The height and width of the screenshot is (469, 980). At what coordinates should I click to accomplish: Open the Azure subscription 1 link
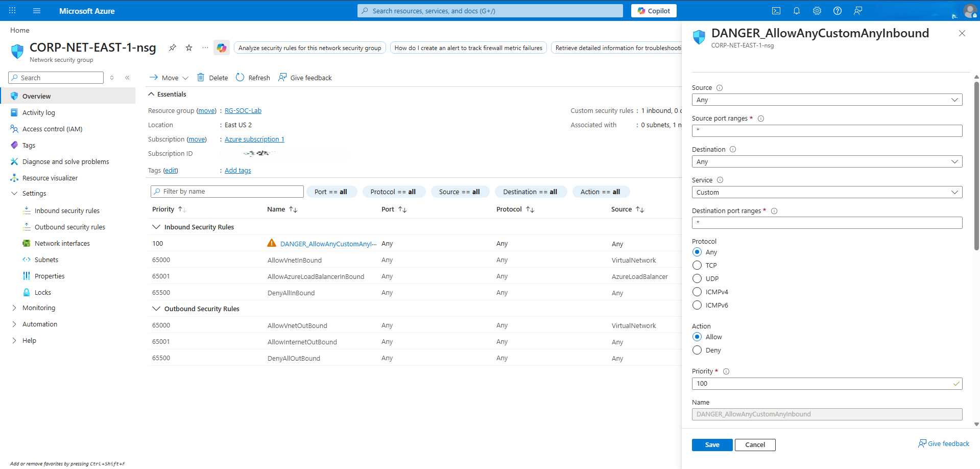pyautogui.click(x=254, y=139)
